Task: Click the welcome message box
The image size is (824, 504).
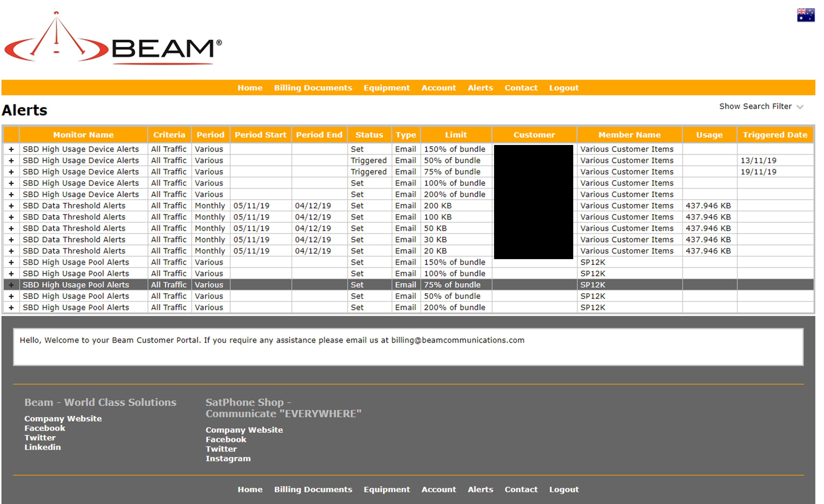Action: coord(408,347)
